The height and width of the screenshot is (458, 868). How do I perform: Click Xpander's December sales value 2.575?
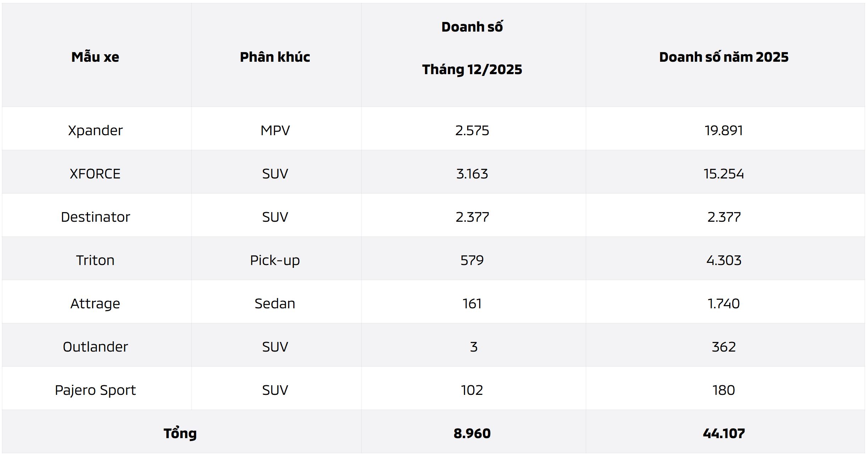click(472, 130)
